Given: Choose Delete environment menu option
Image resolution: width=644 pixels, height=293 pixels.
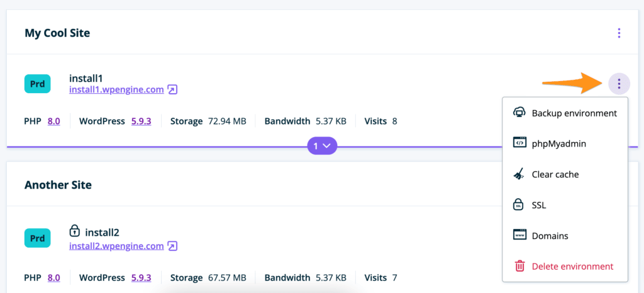Looking at the screenshot, I should 572,266.
